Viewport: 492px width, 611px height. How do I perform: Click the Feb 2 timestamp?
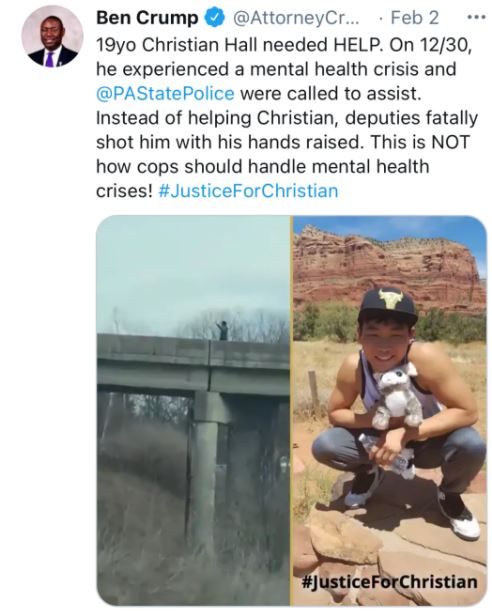coord(414,18)
